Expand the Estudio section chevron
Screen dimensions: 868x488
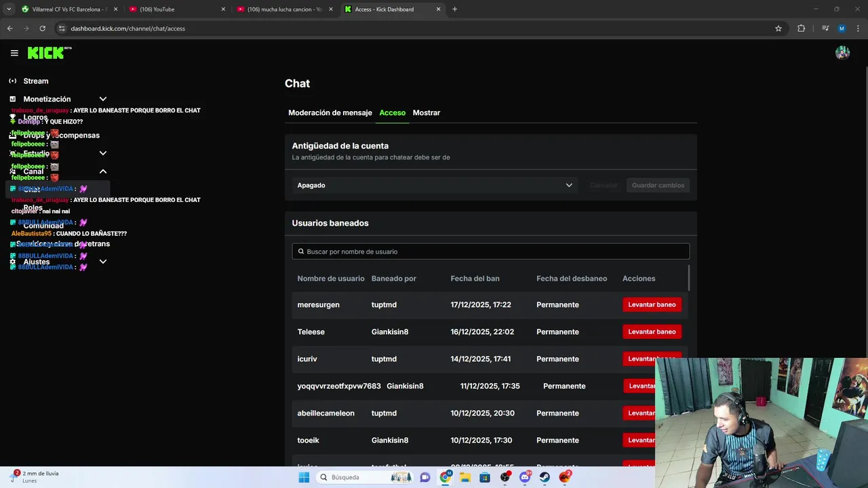pyautogui.click(x=103, y=153)
